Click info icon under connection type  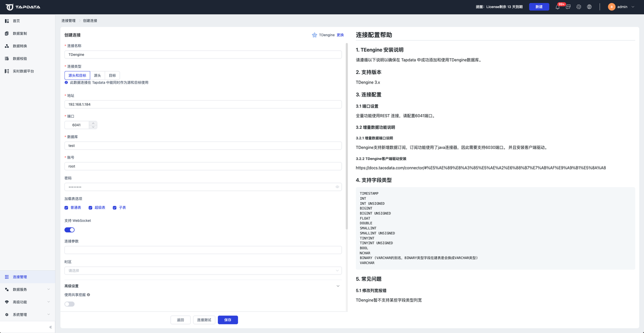(66, 82)
